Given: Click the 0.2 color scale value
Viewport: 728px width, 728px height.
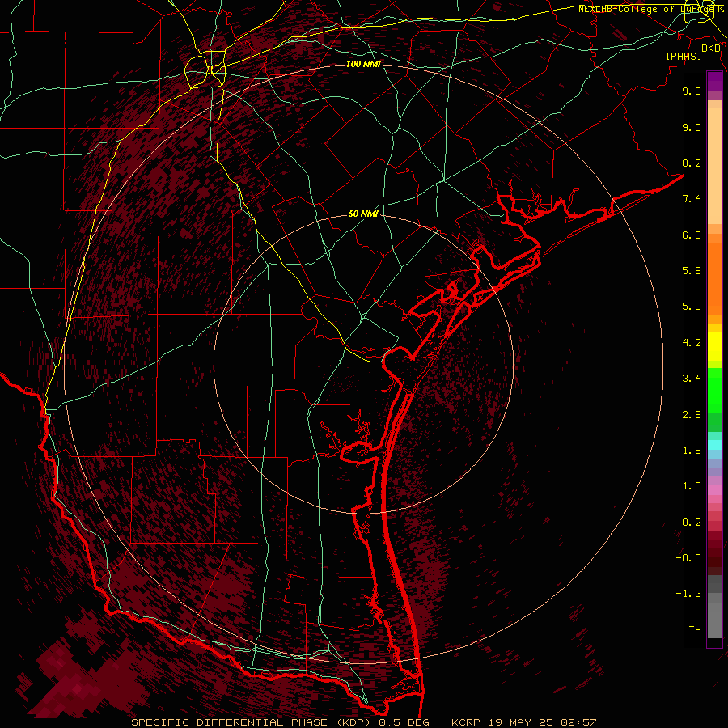Looking at the screenshot, I should click(692, 523).
